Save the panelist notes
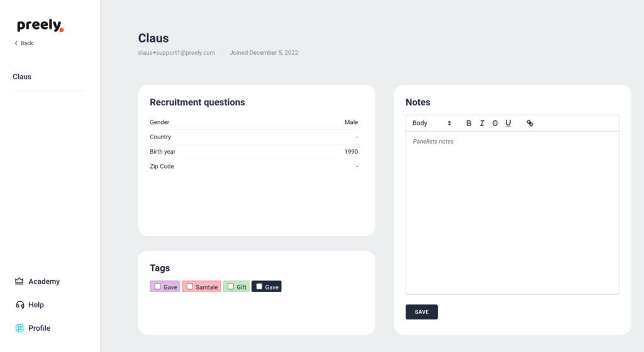The image size is (644, 352). 421,312
